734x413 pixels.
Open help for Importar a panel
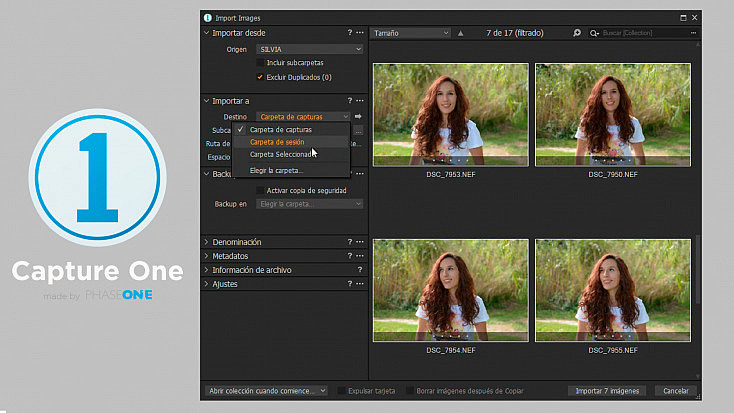click(x=349, y=101)
